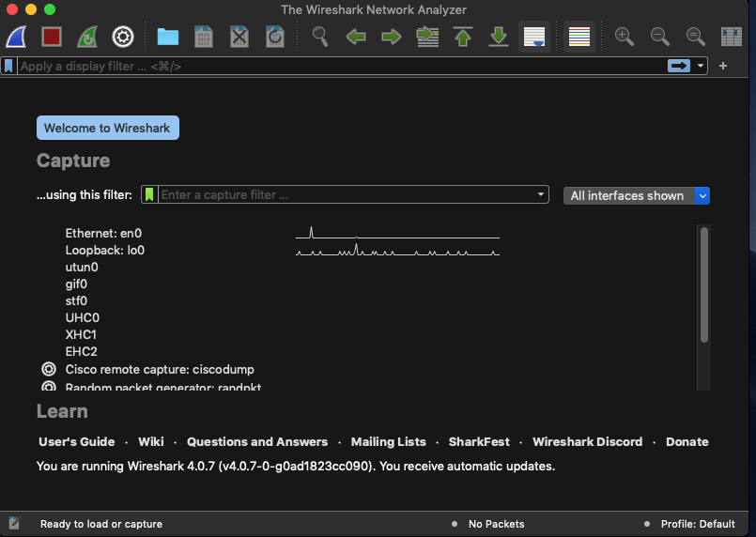Open Questions and Answers link
The height and width of the screenshot is (537, 756).
coord(257,441)
